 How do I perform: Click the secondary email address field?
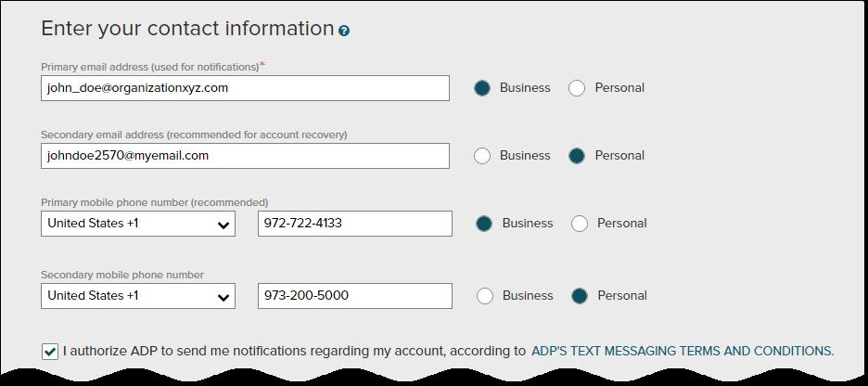pos(245,156)
